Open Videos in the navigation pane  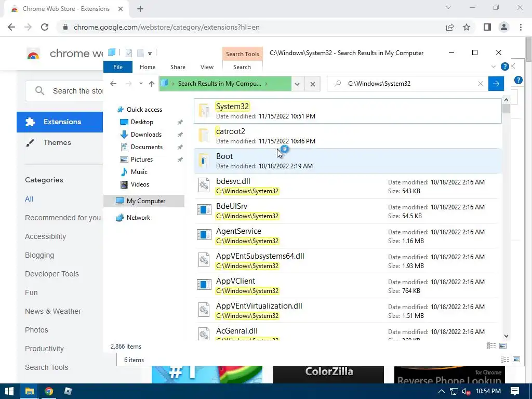(139, 184)
